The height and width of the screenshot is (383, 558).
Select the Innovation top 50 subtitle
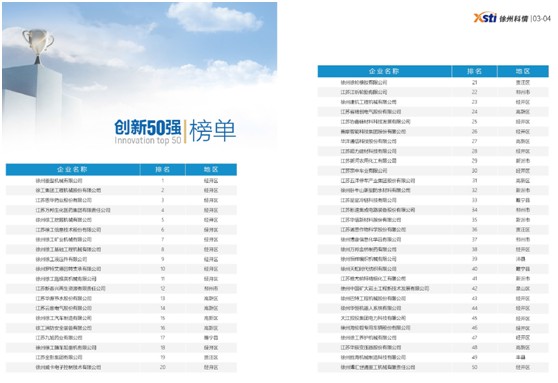coord(148,140)
